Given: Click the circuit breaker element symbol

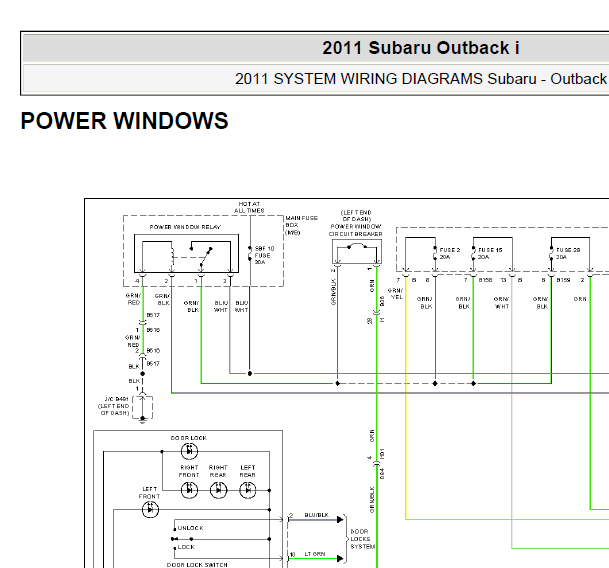Looking at the screenshot, I should [357, 246].
